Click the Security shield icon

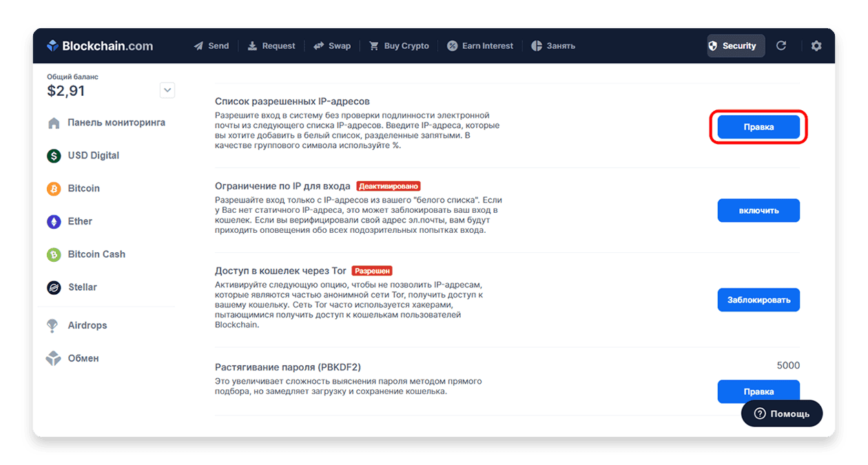713,46
